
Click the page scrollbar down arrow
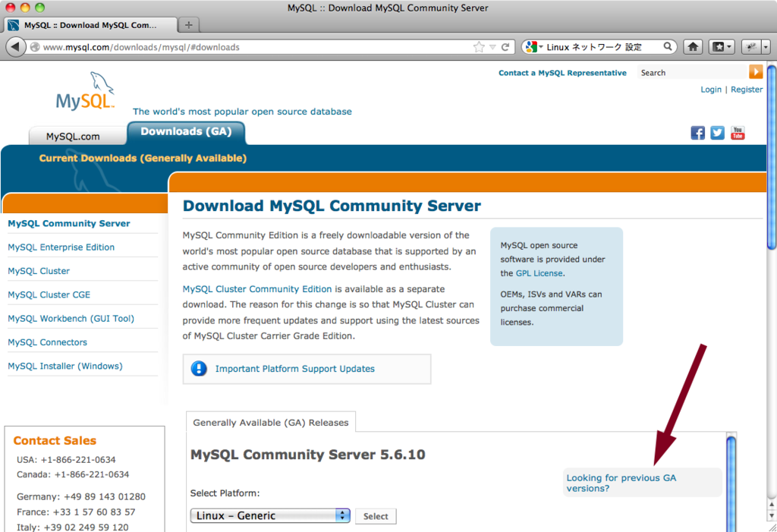point(772,516)
